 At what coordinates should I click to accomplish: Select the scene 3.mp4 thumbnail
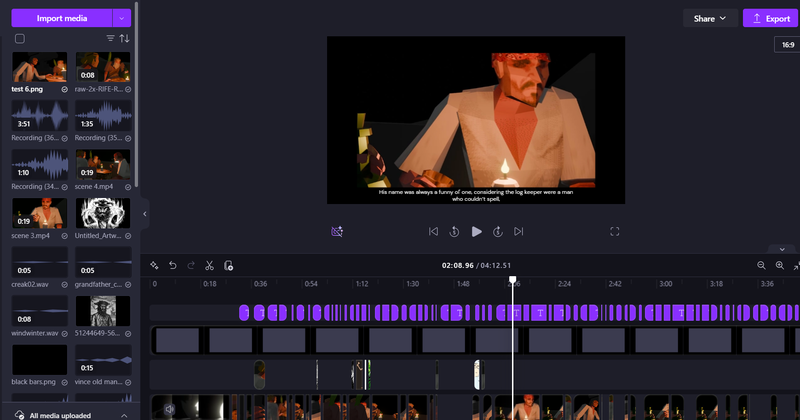[39, 213]
